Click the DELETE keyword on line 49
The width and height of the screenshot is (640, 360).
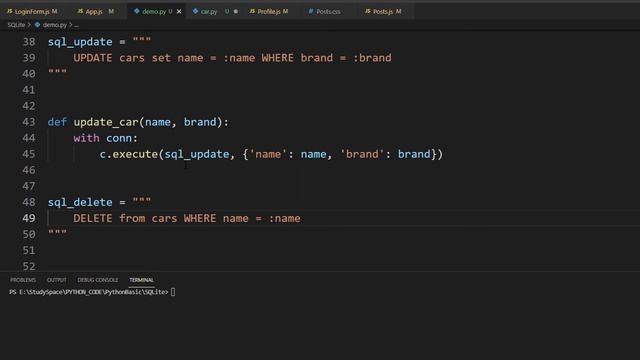(x=93, y=218)
